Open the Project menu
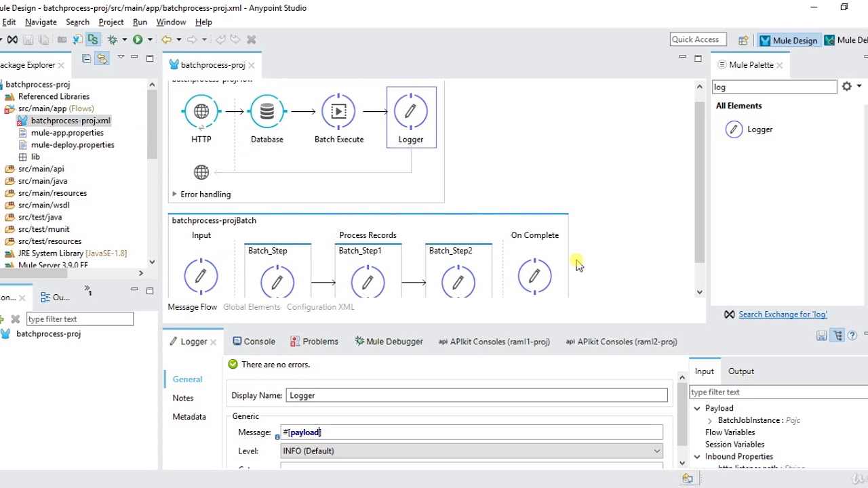 click(x=111, y=22)
